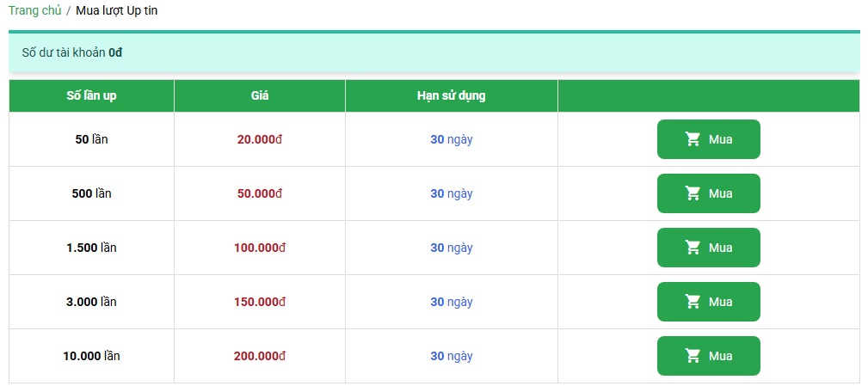Click the 50 lần package cell
868x392 pixels.
tap(91, 139)
